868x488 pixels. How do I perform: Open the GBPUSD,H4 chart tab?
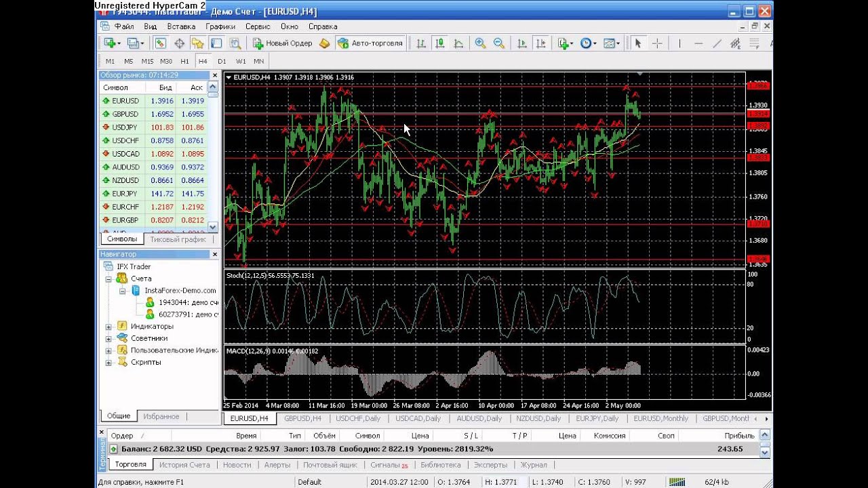302,419
